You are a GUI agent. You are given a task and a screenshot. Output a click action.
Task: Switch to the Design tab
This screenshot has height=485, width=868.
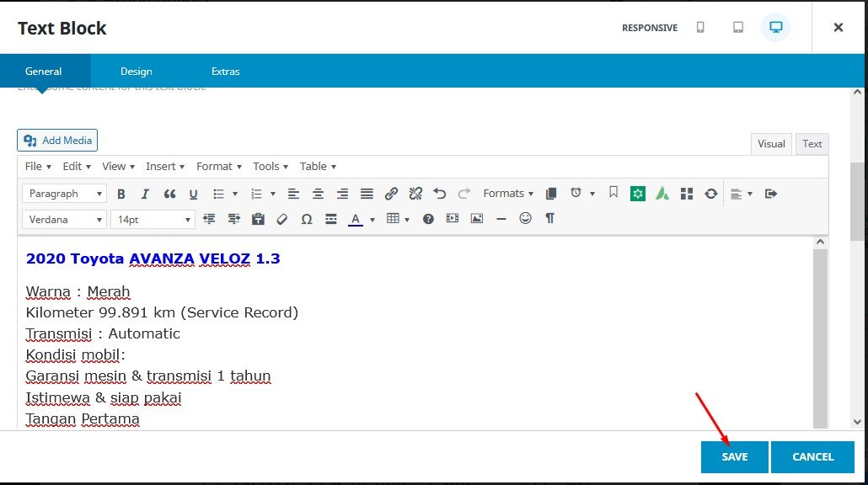(137, 72)
